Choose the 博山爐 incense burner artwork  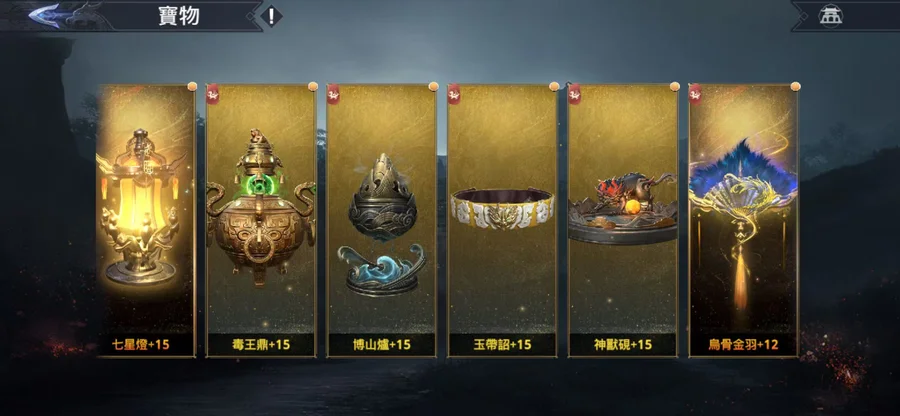point(382,224)
